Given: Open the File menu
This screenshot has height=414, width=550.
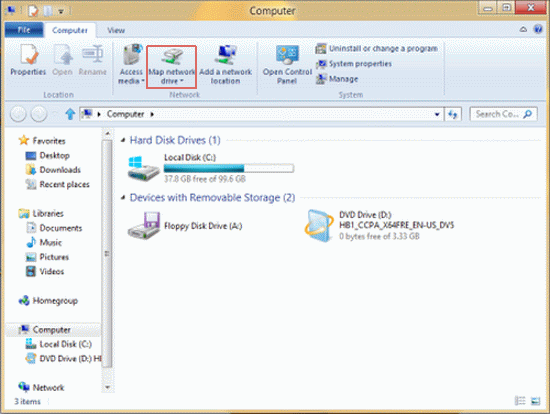Looking at the screenshot, I should point(24,30).
